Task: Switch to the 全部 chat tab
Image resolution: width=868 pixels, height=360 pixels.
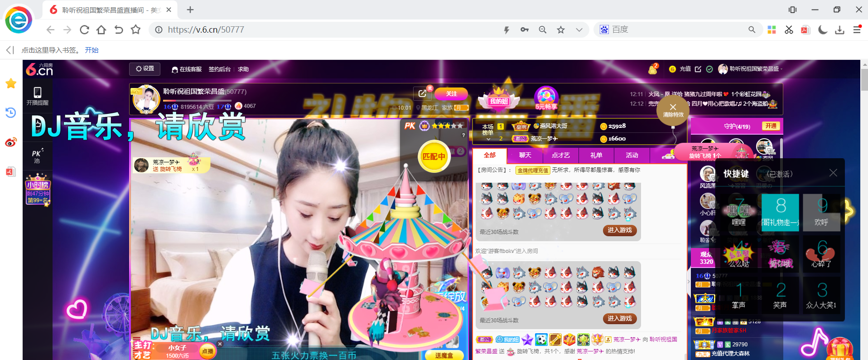Action: (490, 155)
